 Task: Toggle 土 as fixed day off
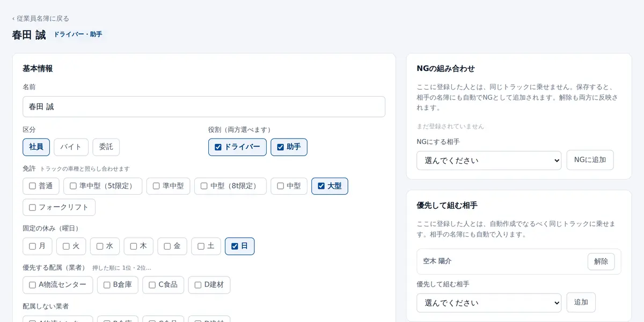pos(206,246)
